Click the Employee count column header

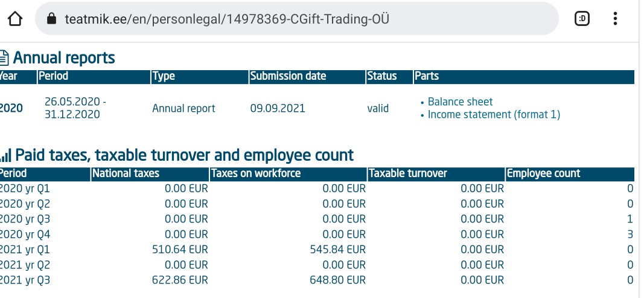tap(543, 173)
